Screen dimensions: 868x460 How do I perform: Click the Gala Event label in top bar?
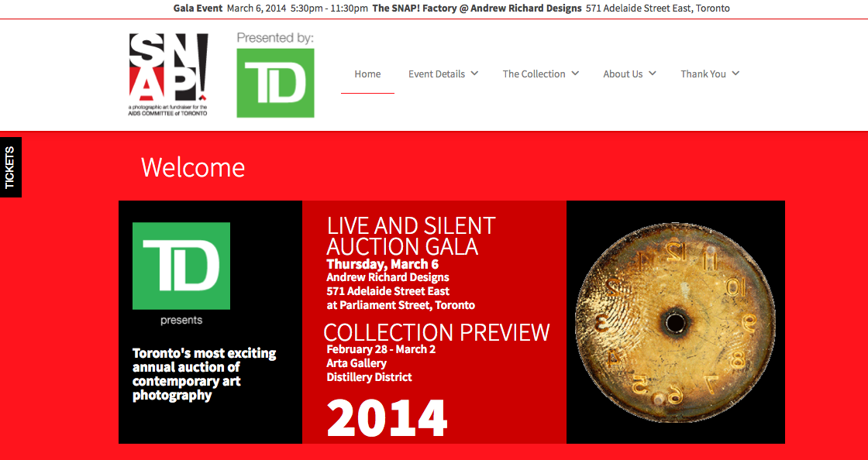point(198,9)
